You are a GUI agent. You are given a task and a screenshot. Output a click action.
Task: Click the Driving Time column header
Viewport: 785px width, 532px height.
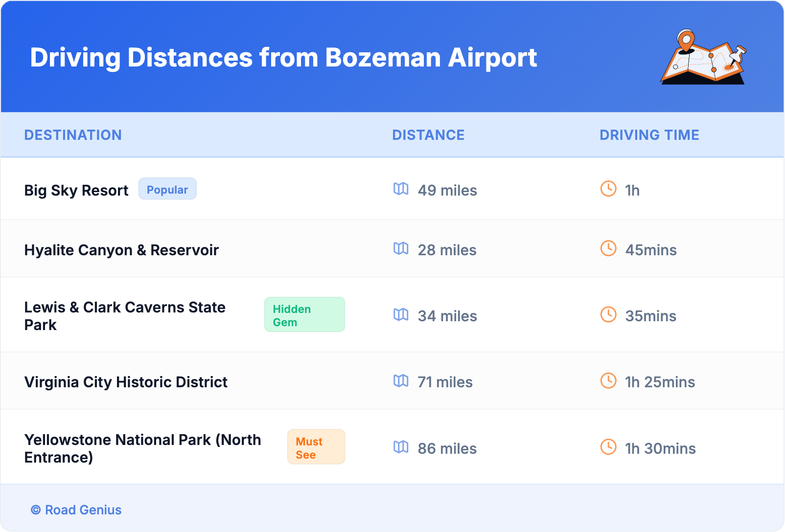tap(649, 135)
